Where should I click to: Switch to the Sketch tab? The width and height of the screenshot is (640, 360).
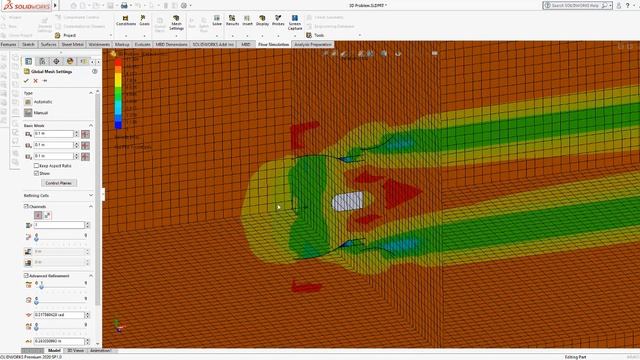pos(28,44)
